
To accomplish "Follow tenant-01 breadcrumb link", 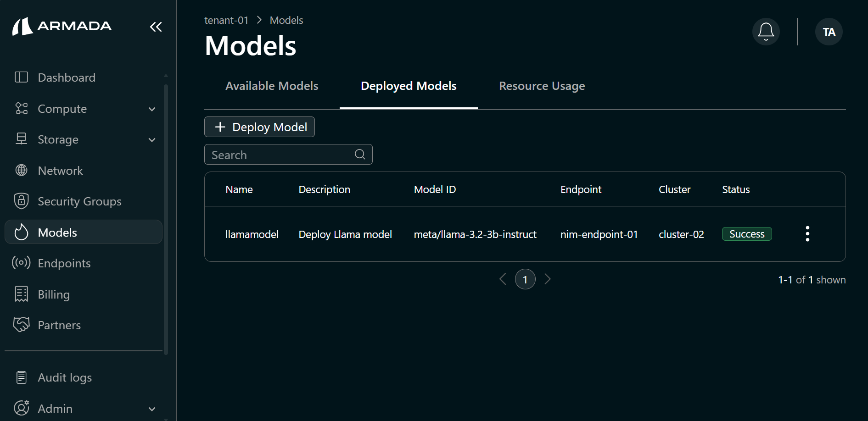I will coord(226,20).
